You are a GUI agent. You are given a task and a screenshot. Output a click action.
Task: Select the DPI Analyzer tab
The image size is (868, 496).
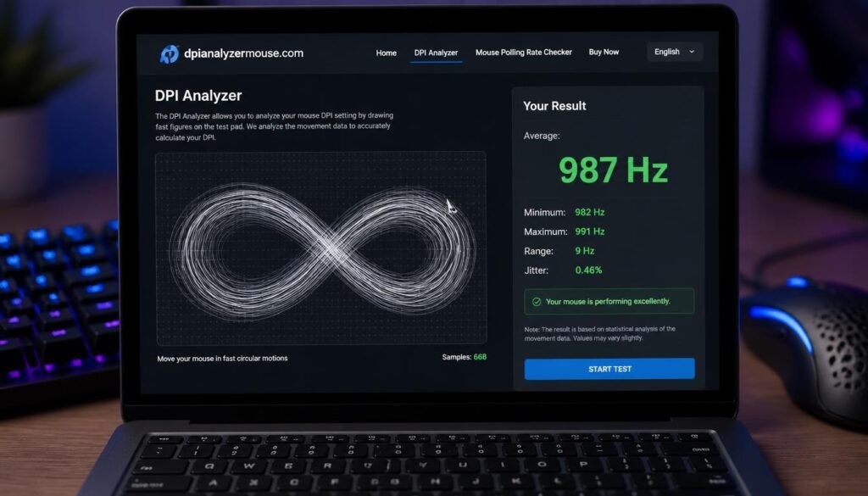436,53
